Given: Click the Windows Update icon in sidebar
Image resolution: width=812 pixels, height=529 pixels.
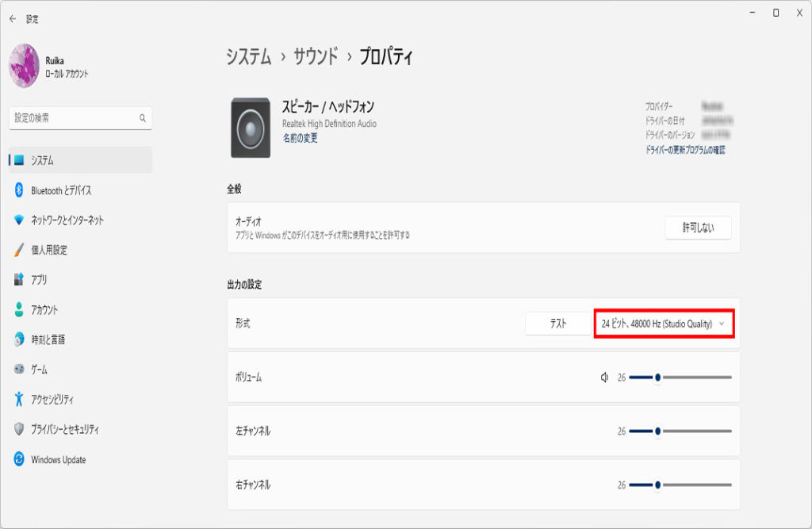Looking at the screenshot, I should pos(19,459).
